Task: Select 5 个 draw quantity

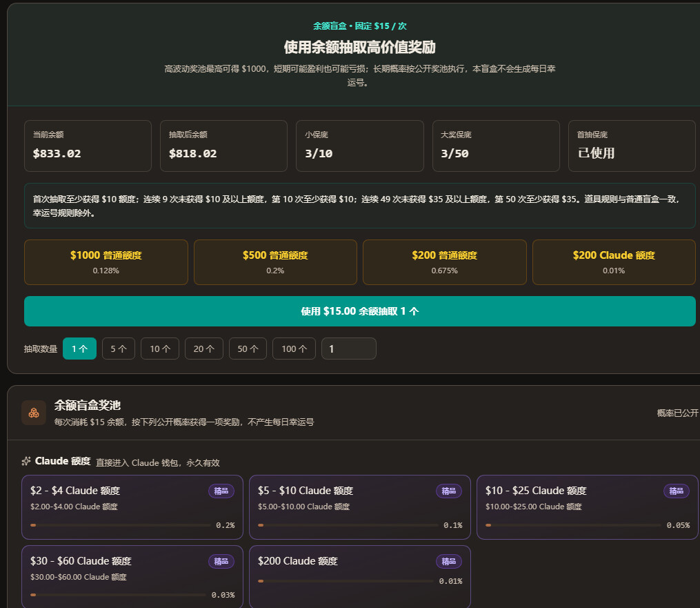Action: (x=119, y=349)
